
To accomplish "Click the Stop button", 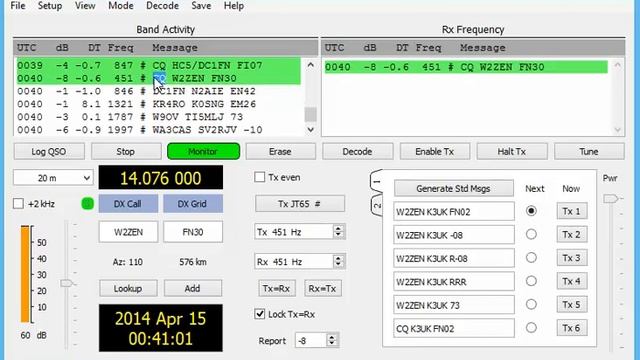I will (126, 151).
